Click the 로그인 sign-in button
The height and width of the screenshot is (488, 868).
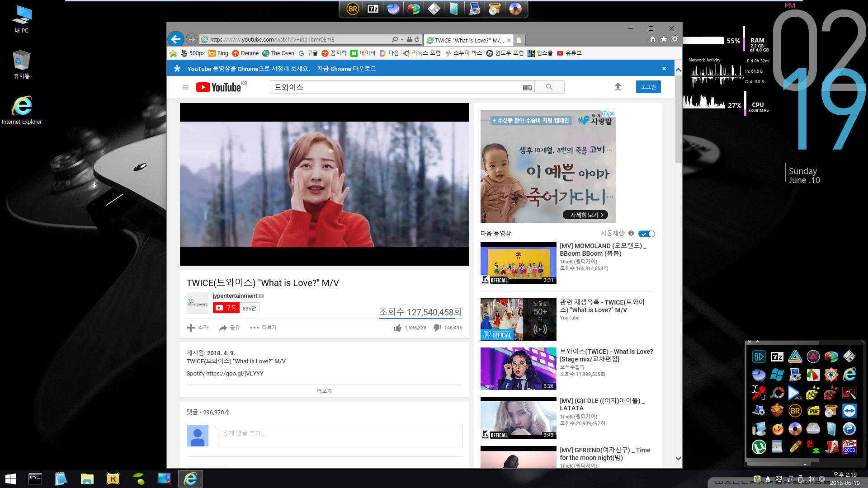[x=648, y=87]
